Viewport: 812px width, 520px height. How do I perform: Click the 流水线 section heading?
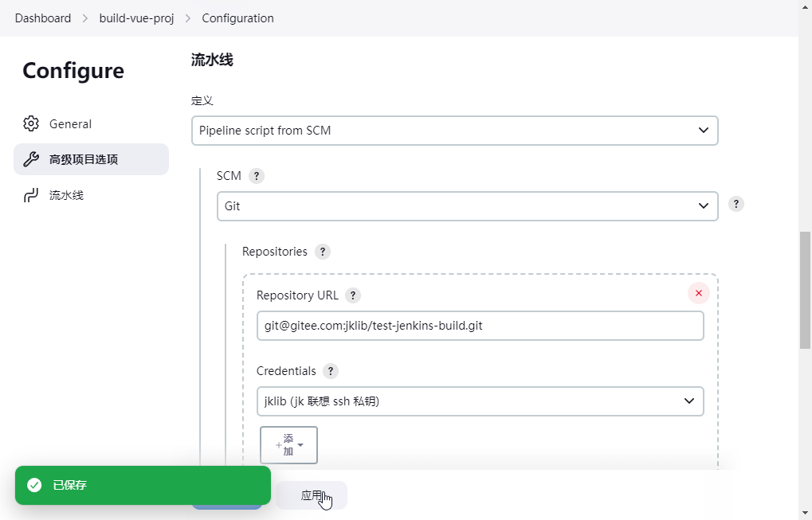pyautogui.click(x=212, y=60)
